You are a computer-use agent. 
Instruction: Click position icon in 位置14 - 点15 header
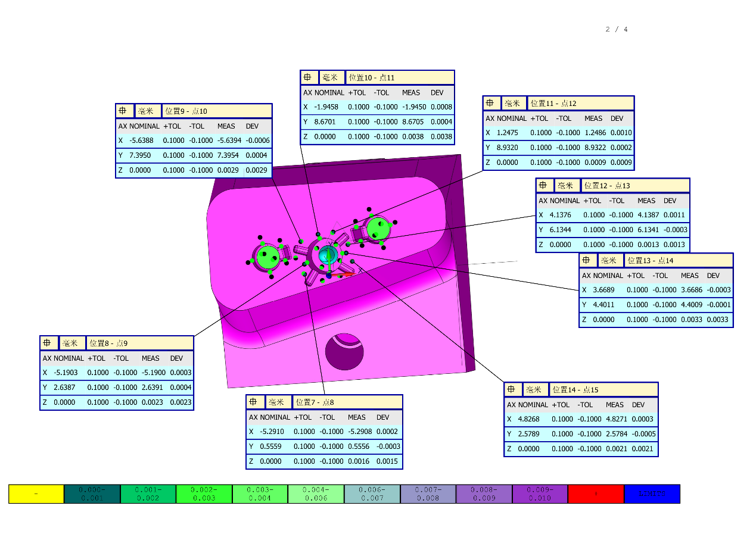click(x=513, y=389)
